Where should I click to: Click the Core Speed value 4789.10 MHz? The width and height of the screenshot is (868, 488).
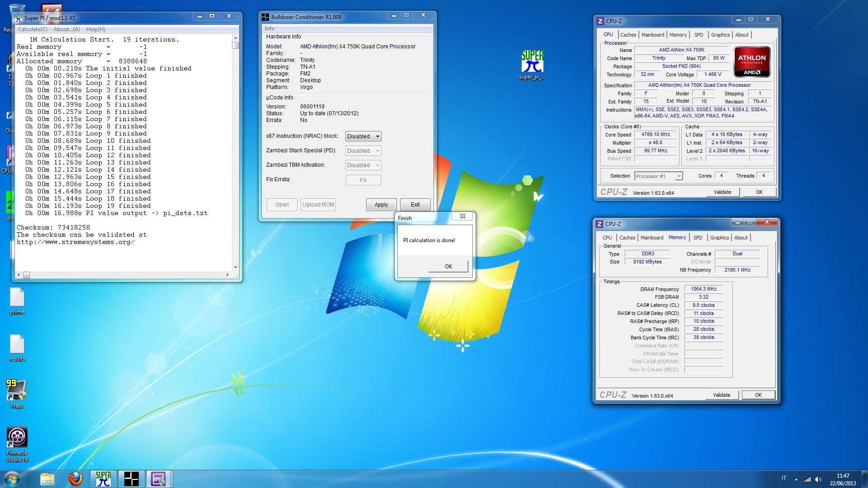click(656, 135)
